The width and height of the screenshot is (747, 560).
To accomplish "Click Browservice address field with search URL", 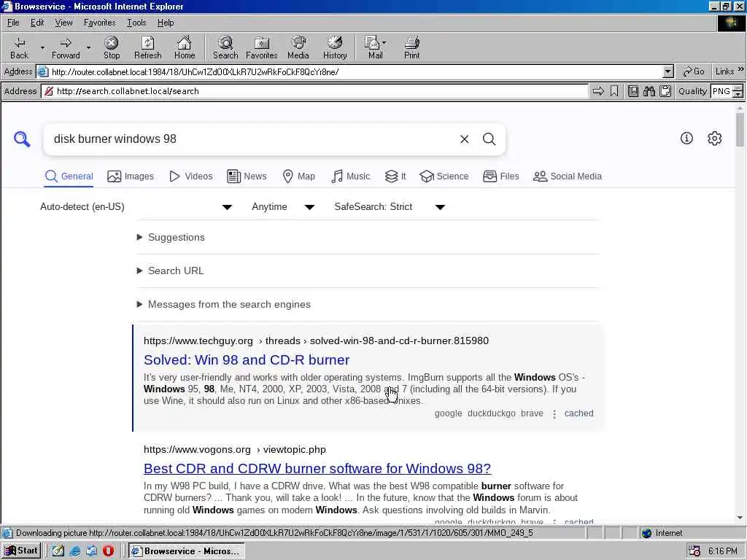I will click(314, 91).
